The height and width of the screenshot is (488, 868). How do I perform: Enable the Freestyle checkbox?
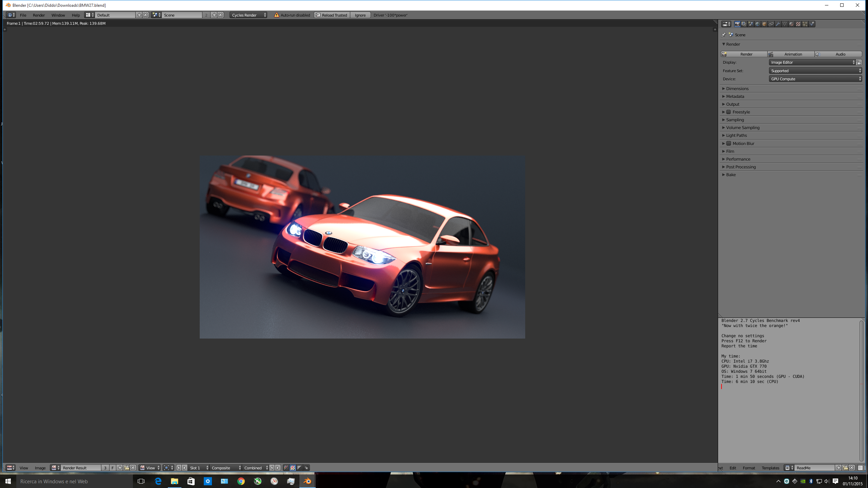[729, 112]
